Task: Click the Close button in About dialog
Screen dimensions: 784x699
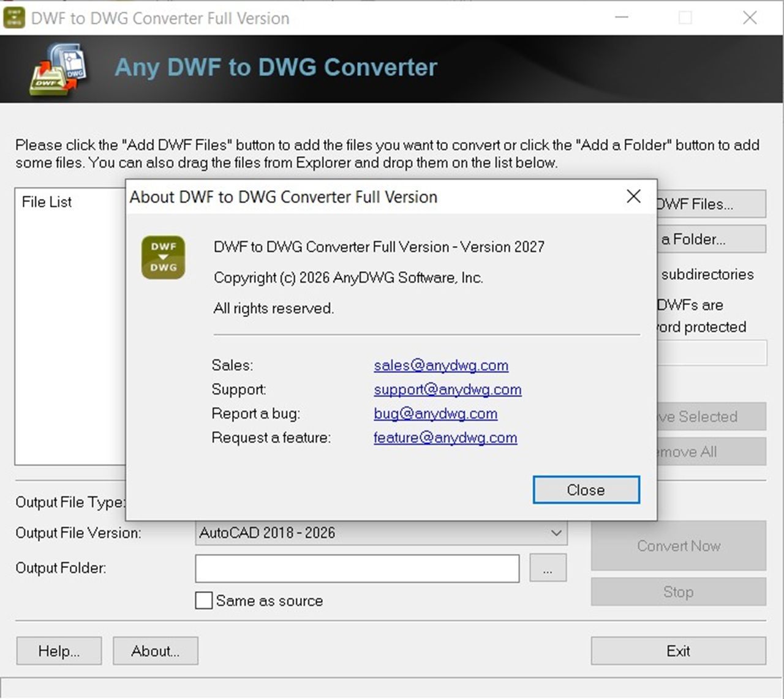Action: pos(586,490)
